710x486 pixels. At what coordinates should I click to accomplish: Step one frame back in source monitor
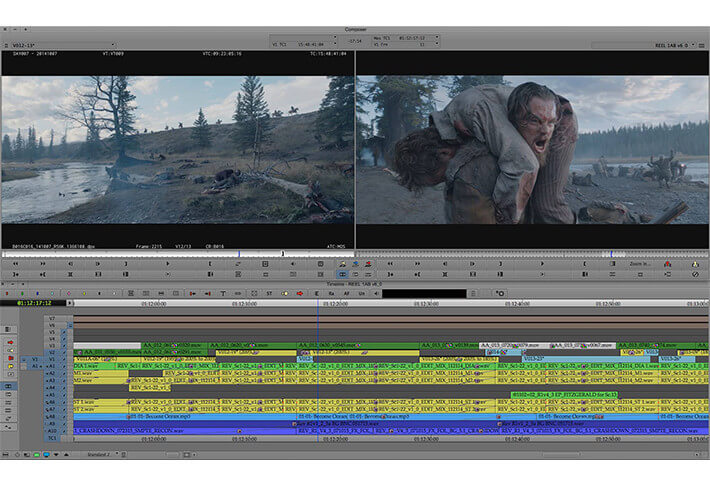point(70,264)
